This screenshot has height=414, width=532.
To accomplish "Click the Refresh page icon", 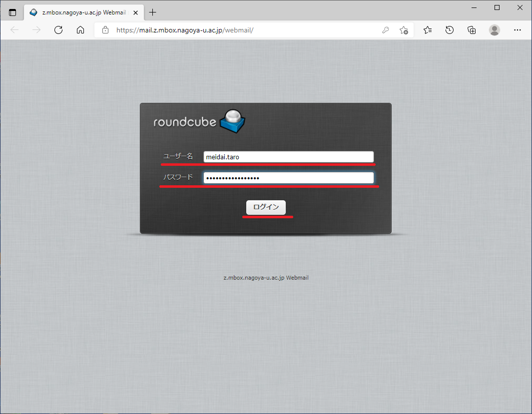I will click(58, 30).
